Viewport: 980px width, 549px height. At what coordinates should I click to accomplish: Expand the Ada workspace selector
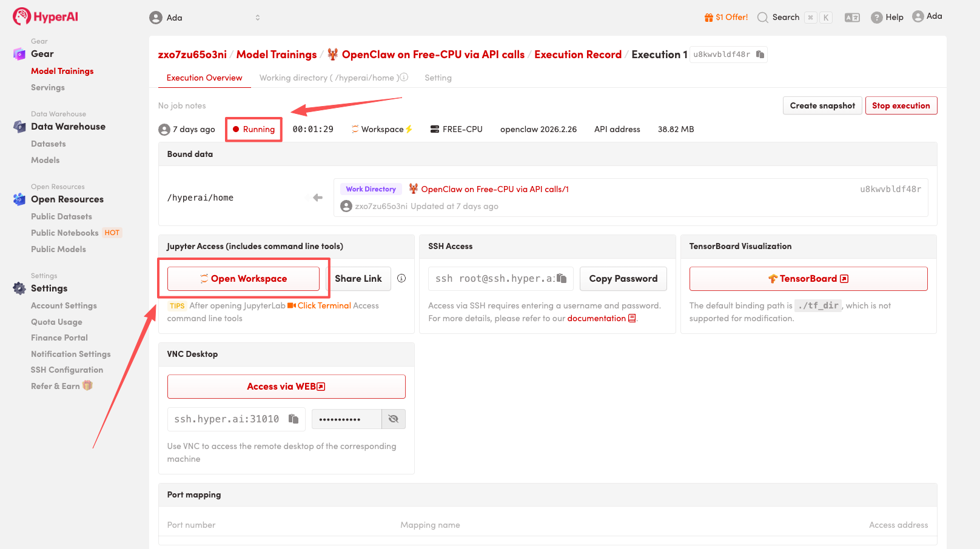257,18
